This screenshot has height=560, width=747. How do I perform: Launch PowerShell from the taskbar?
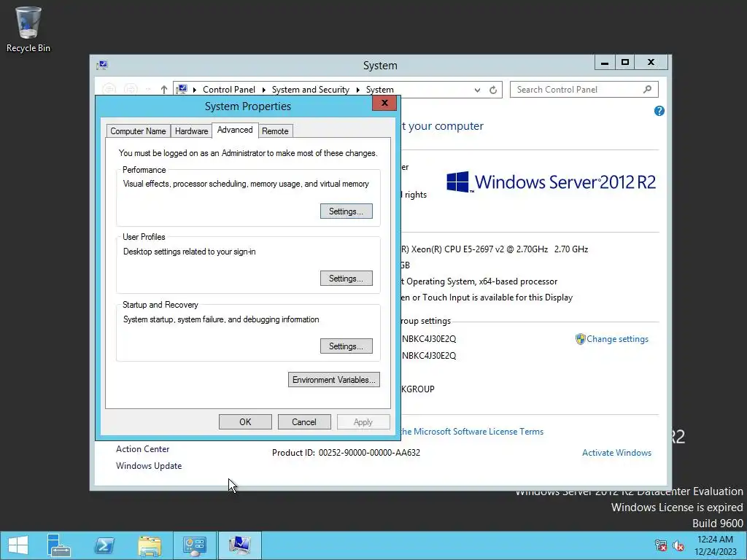104,545
